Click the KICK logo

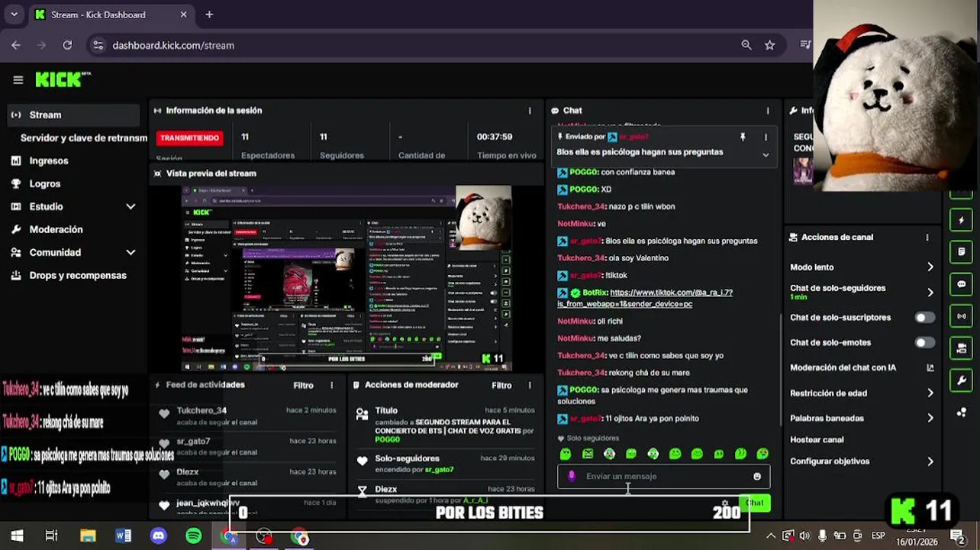[61, 79]
